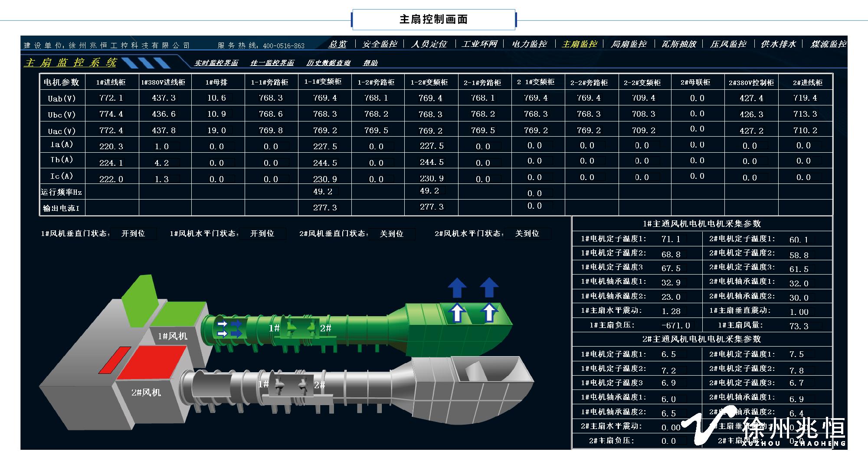
Task: Click 2#风机水平门状态 field showing 关到位
Action: [x=527, y=234]
